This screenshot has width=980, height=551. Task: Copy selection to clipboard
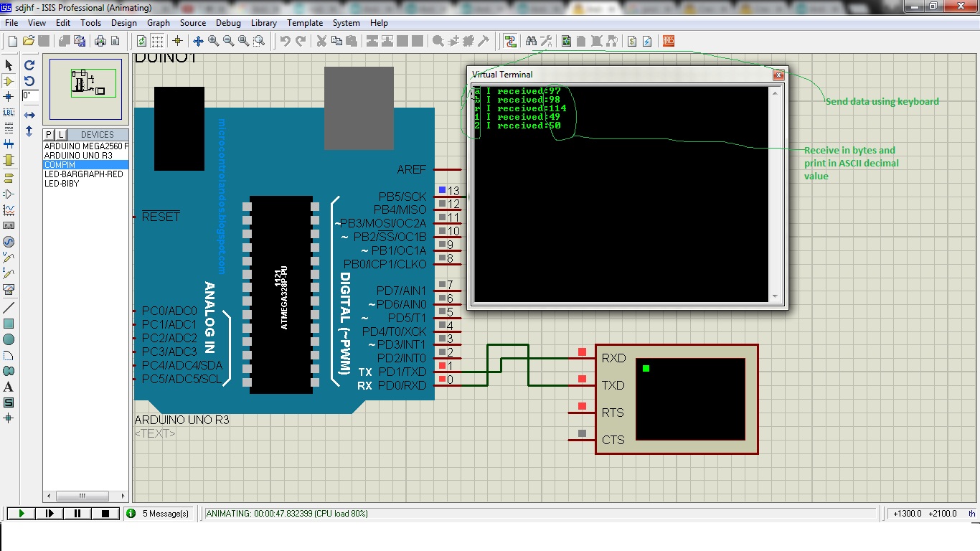[x=336, y=41]
